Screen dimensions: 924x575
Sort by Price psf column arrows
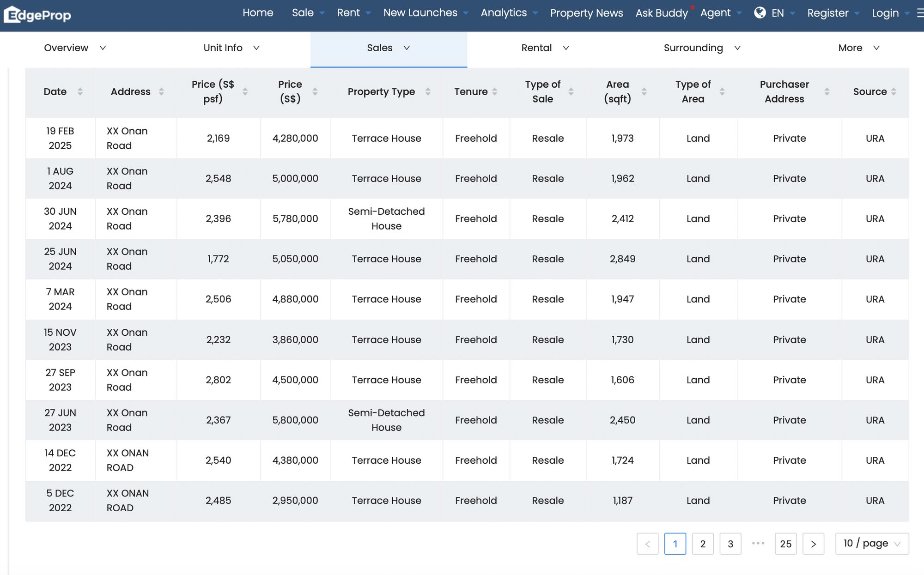click(x=245, y=91)
